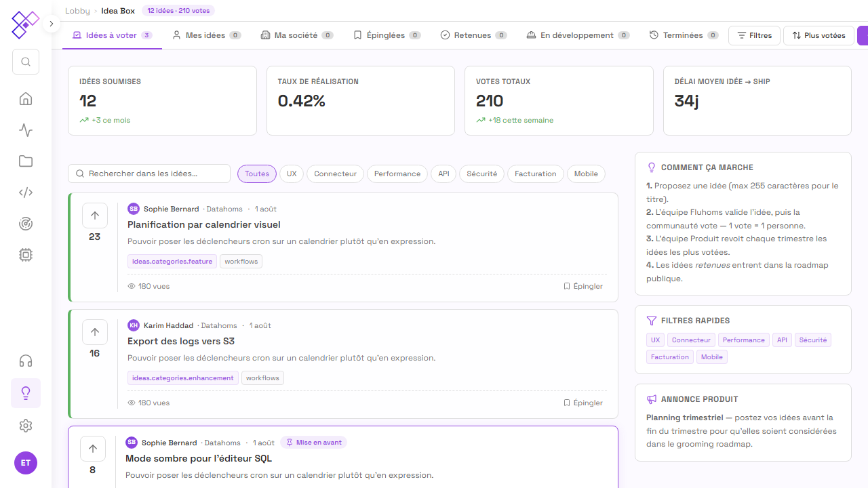Filter ideas by the Sécurité chip
This screenshot has width=868, height=488.
(482, 174)
